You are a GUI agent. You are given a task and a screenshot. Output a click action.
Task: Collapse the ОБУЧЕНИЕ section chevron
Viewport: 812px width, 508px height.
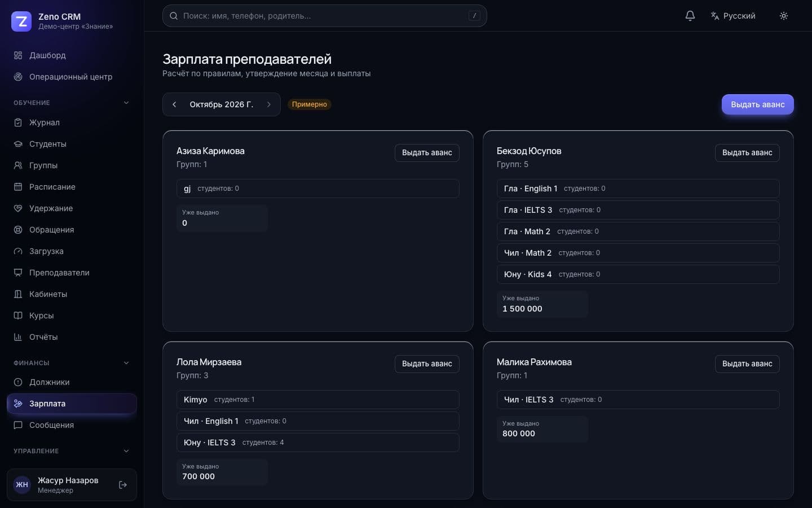point(126,103)
